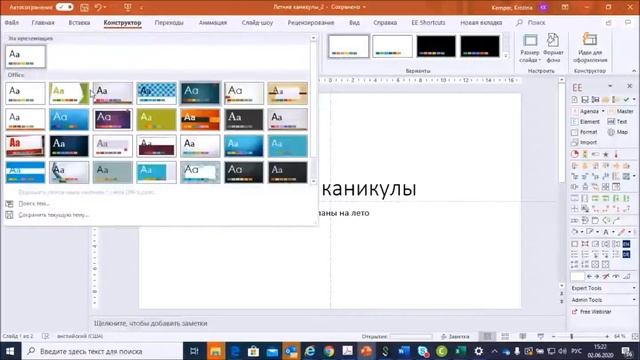Screen dimensions: 640x360
Task: Click the right arrow icon in EE panel
Action: (597, 276)
